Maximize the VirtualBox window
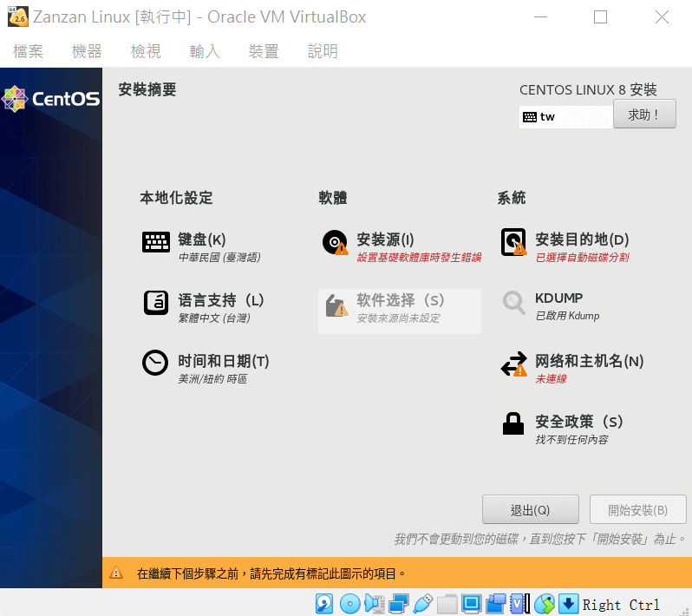This screenshot has height=616, width=692. (x=600, y=17)
